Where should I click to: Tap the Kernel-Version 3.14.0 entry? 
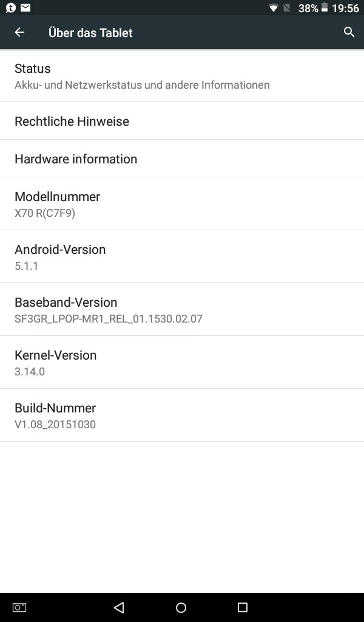[x=182, y=363]
